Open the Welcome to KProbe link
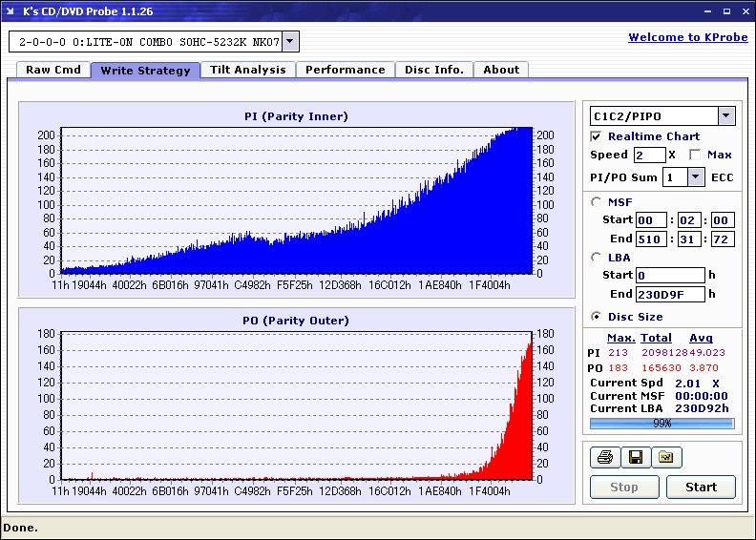 coord(688,37)
